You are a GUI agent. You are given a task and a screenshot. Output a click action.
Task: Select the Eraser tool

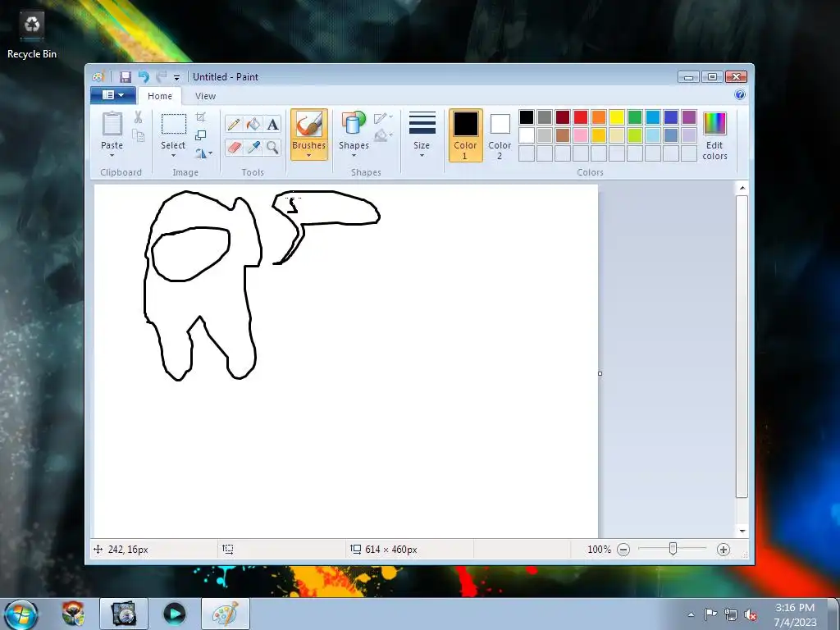[233, 148]
